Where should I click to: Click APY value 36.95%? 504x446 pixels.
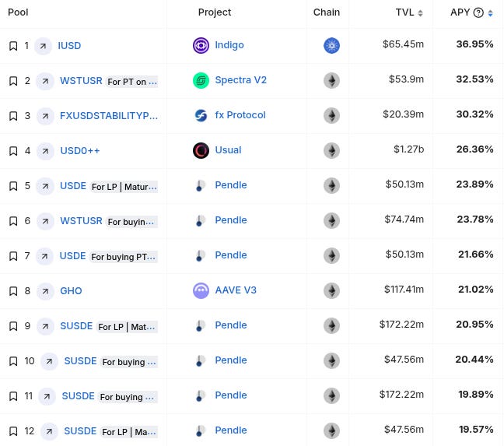[474, 44]
